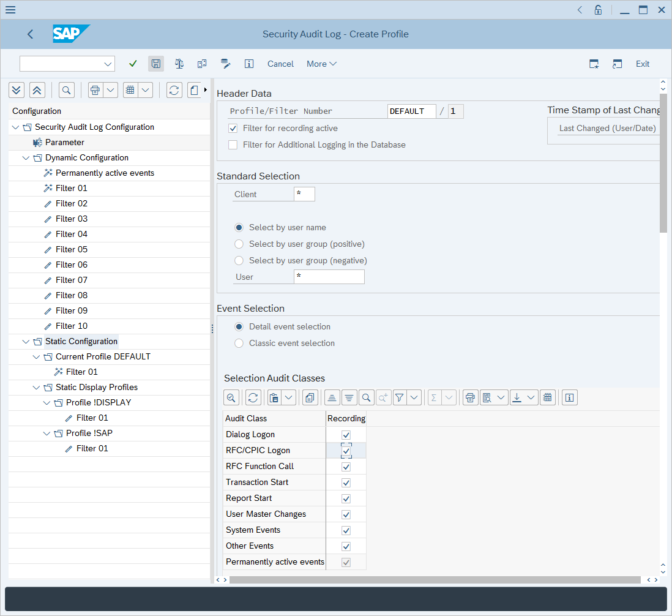Collapse the Dynamic Configuration tree node
The width and height of the screenshot is (672, 616).
pyautogui.click(x=26, y=158)
